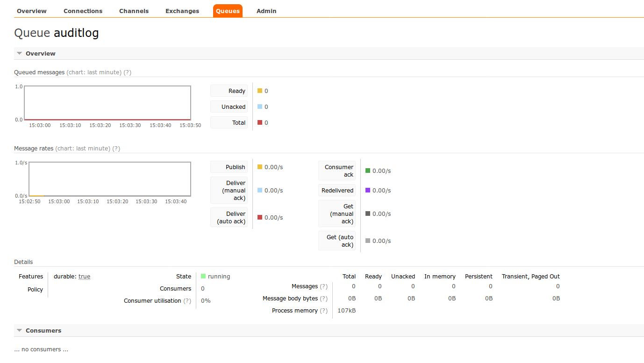Click the yellow Ready color swatch
The width and height of the screenshot is (644, 363).
tap(260, 91)
